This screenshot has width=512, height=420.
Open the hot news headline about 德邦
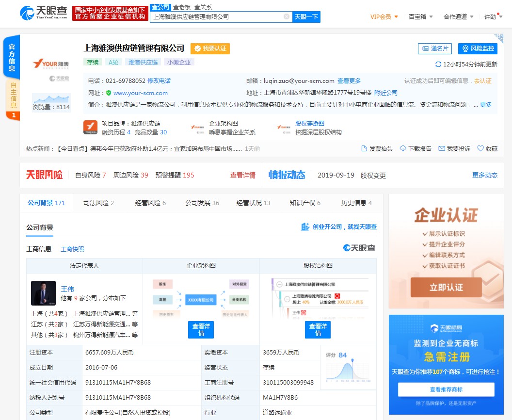click(149, 149)
